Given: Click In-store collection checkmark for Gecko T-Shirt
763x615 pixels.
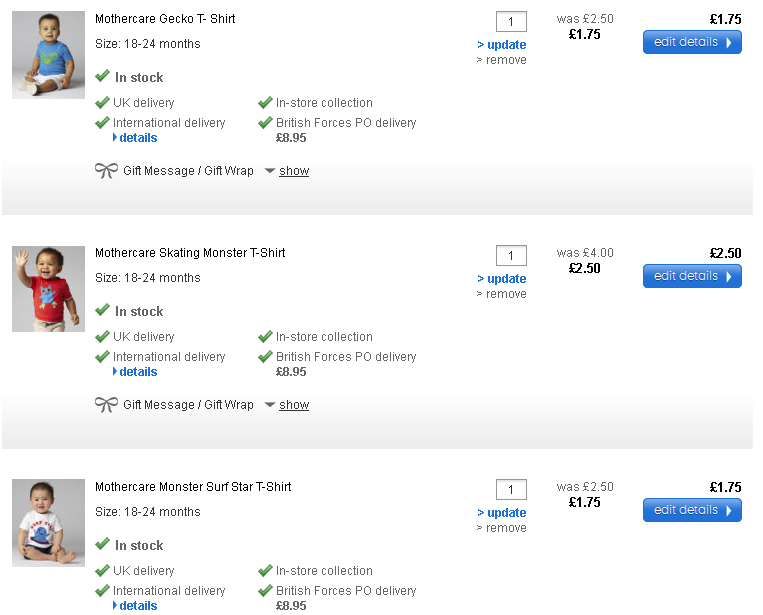Looking at the screenshot, I should [x=265, y=103].
